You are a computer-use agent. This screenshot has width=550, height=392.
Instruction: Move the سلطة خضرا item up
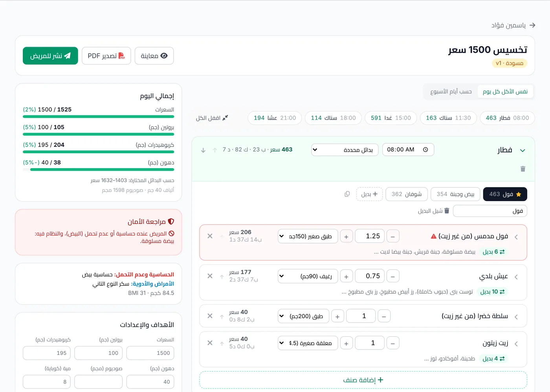point(222,316)
